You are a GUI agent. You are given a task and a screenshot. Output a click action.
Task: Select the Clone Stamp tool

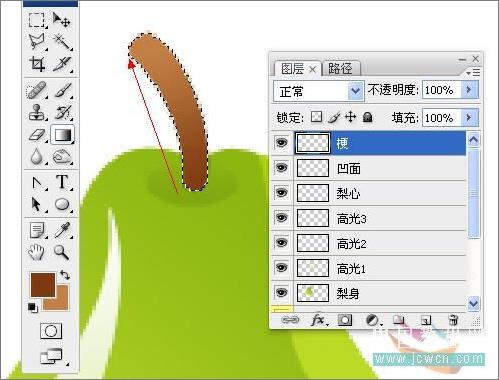point(37,112)
